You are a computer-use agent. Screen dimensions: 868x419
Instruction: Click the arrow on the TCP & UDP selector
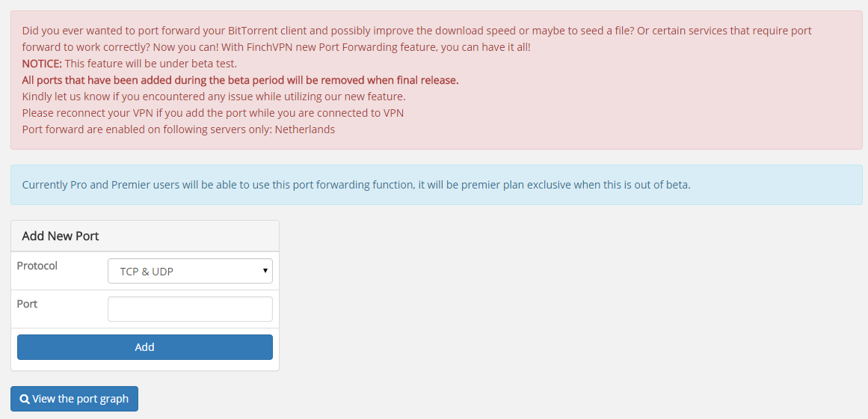265,270
